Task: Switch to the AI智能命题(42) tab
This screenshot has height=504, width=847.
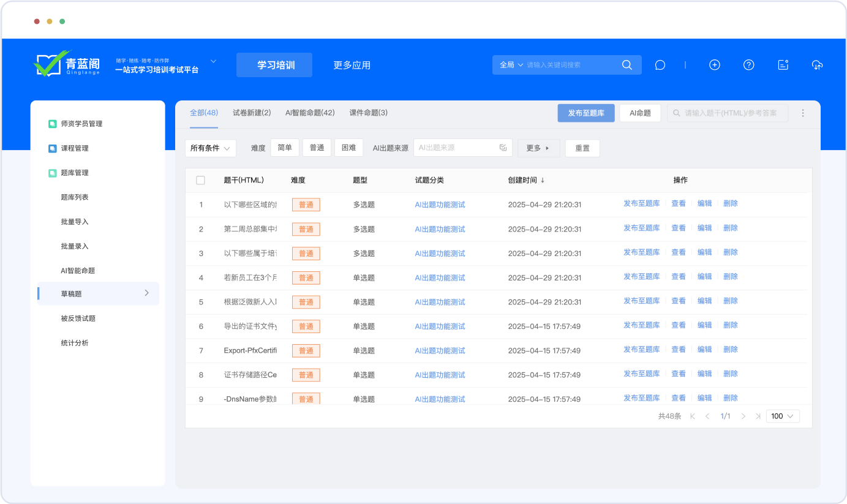Action: pos(310,113)
